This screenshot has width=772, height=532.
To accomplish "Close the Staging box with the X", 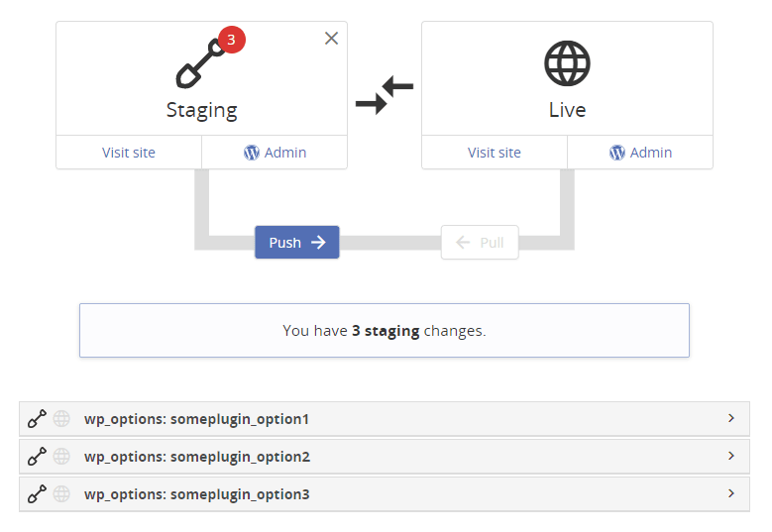I will pos(332,38).
